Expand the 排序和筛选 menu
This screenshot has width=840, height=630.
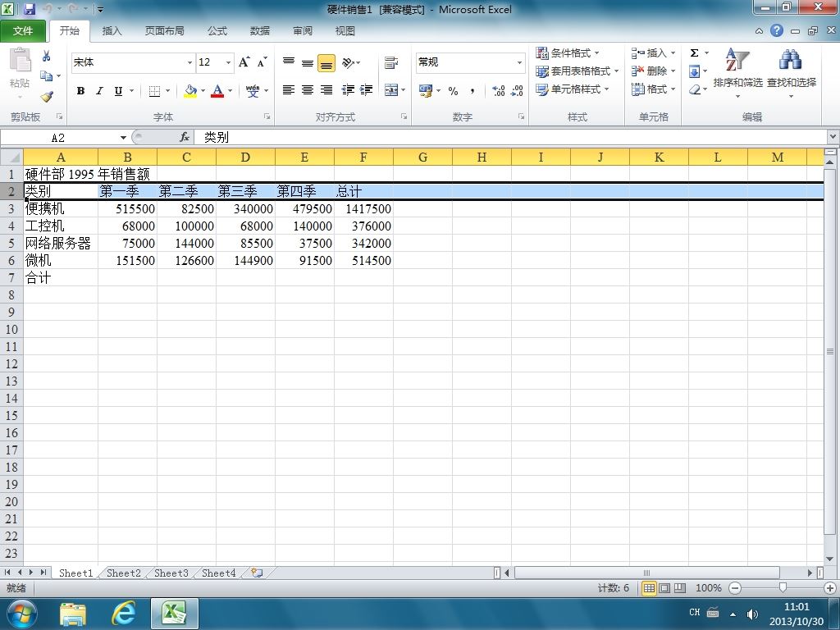(737, 73)
